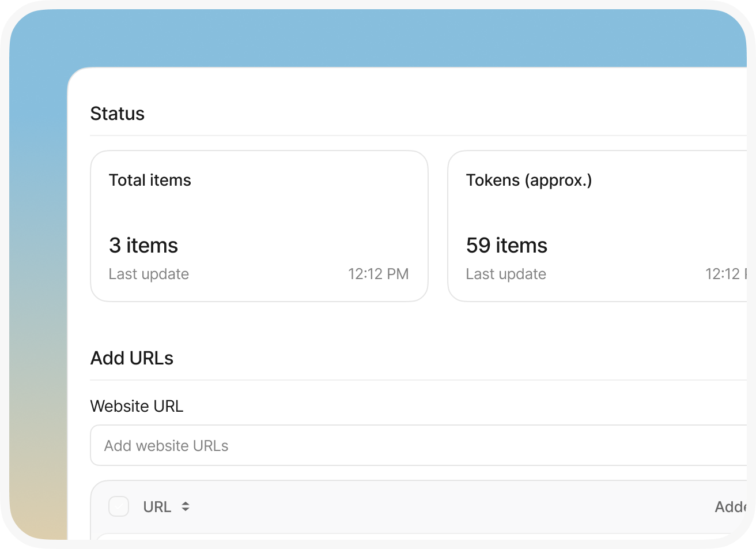Click 'Last update' text under 3 items
This screenshot has width=756, height=549.
point(149,274)
